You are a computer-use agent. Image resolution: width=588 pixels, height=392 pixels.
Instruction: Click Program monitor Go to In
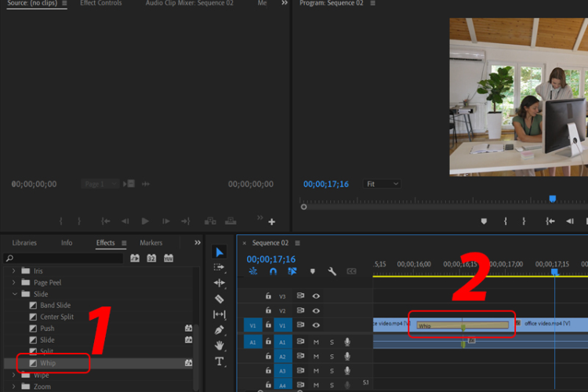click(x=550, y=221)
